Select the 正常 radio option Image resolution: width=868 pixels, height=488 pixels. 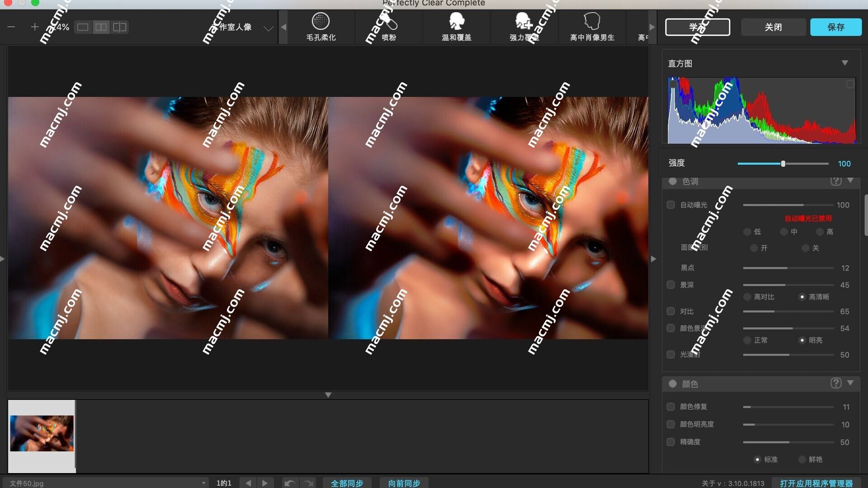pos(747,340)
